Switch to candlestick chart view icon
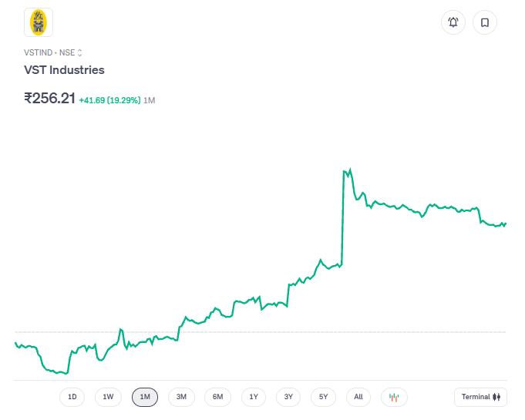This screenshot has width=525, height=420. coord(394,397)
